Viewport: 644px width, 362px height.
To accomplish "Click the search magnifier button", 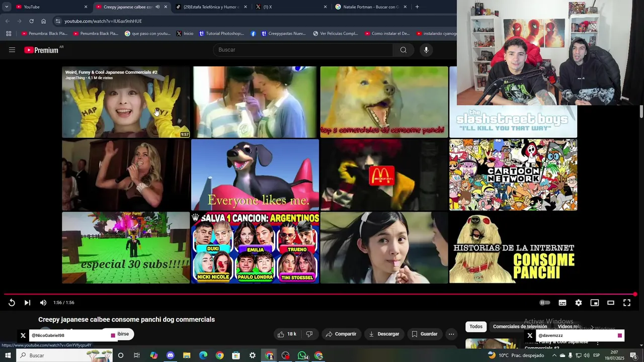I will coord(403,50).
